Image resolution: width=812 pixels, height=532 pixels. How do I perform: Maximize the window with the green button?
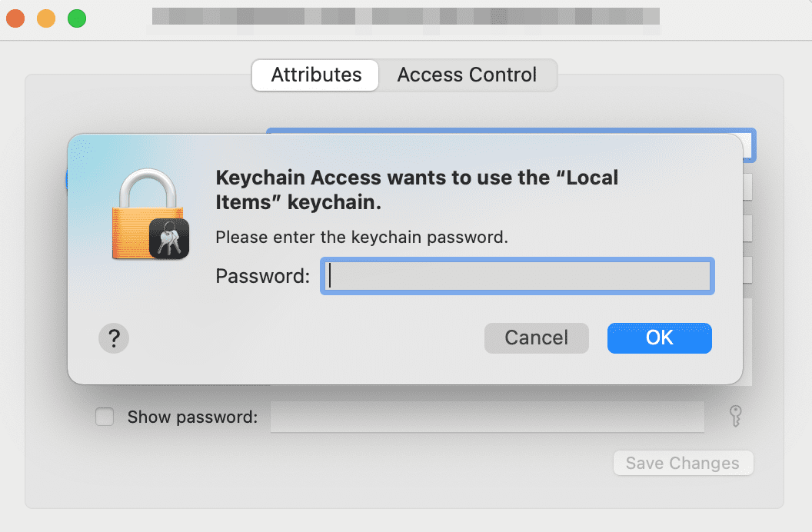click(77, 18)
